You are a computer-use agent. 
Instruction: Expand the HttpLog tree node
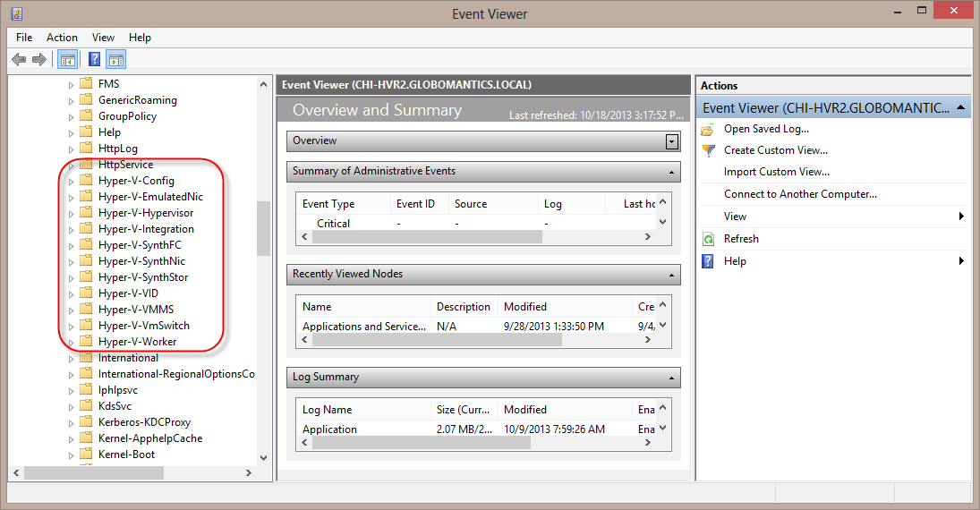71,149
